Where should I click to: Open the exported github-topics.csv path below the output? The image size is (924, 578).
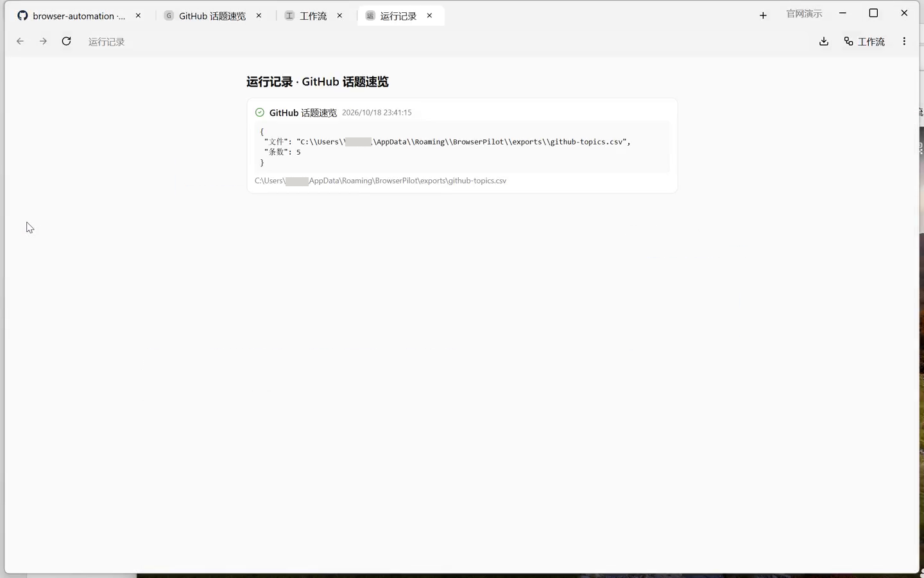click(381, 180)
